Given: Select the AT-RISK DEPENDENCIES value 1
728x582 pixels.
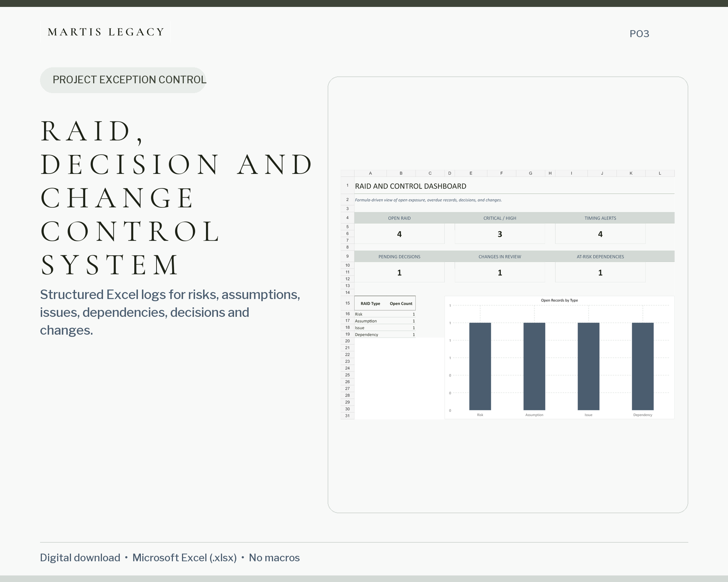Looking at the screenshot, I should point(600,273).
